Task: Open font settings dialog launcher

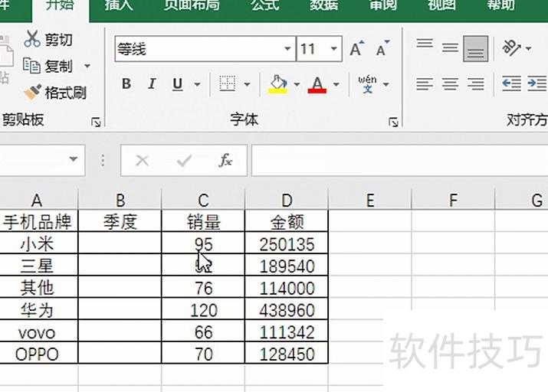Action: pos(393,122)
